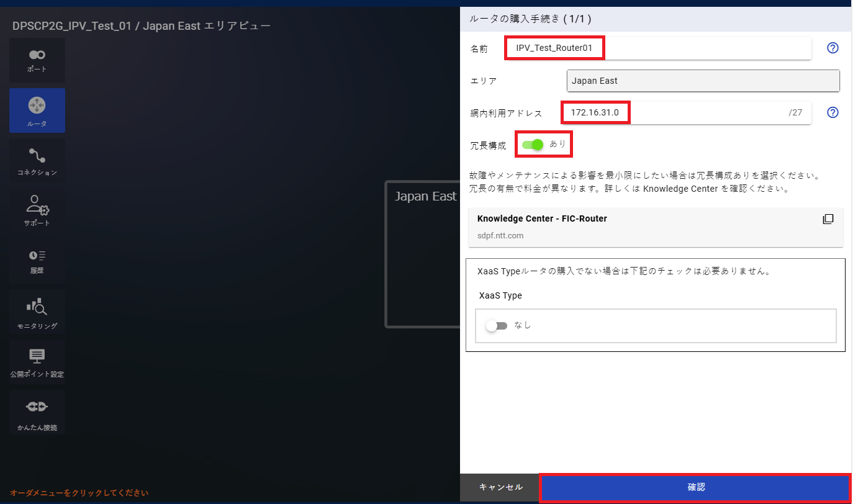The width and height of the screenshot is (853, 504).
Task: Click the 名前 input field
Action: point(659,48)
